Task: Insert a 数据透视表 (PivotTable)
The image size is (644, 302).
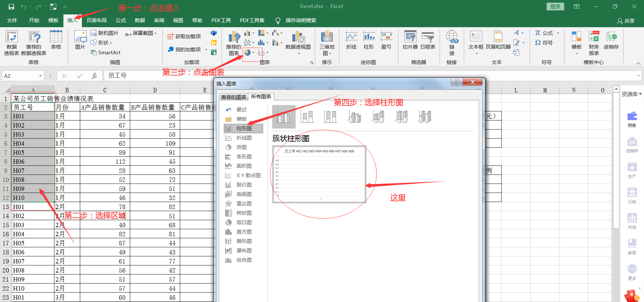Action: (11, 43)
